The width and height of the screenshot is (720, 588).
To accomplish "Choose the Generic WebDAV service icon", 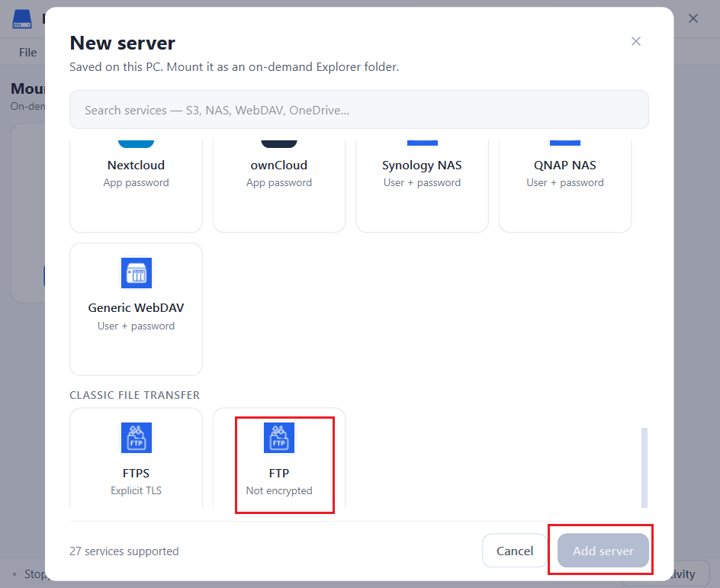I will pos(136,273).
